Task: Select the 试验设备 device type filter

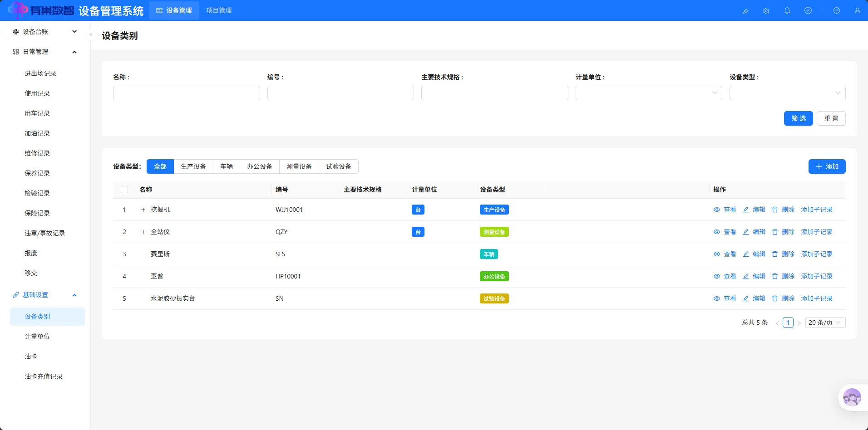Action: coord(339,166)
